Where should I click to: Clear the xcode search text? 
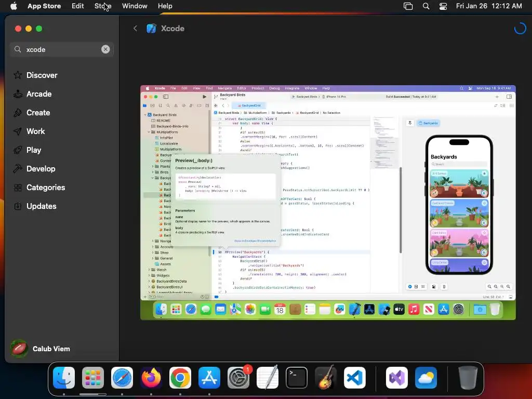(x=105, y=49)
